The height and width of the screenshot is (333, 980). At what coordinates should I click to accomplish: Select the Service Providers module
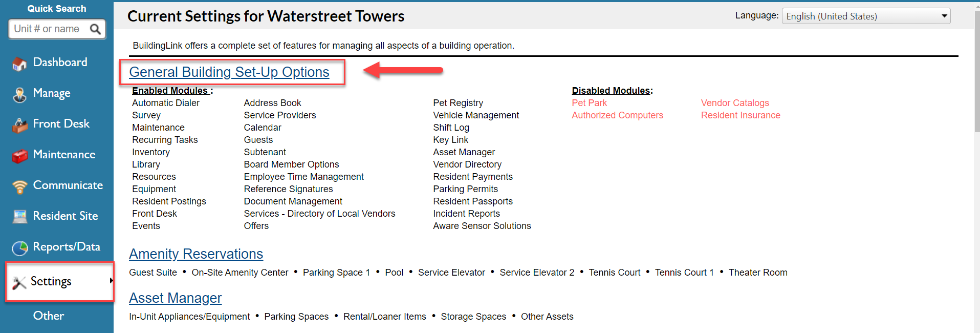click(x=280, y=115)
